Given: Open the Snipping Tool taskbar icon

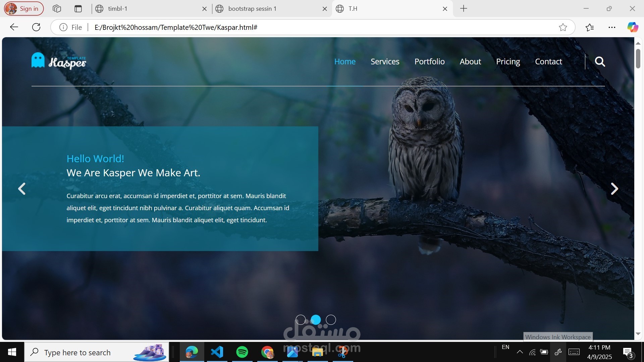Looking at the screenshot, I should click(343, 352).
